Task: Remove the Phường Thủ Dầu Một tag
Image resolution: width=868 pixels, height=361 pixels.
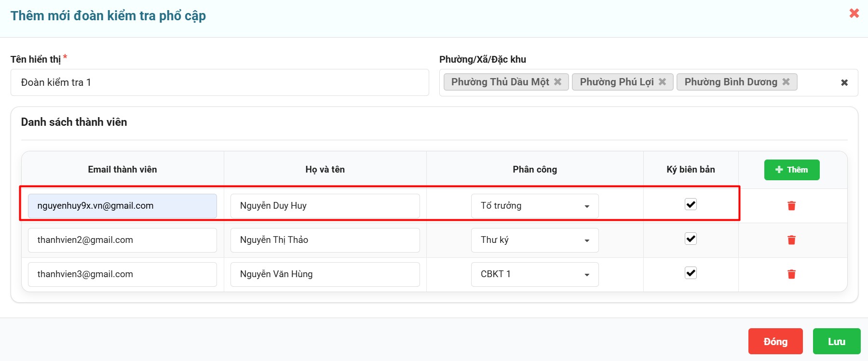Action: [558, 82]
